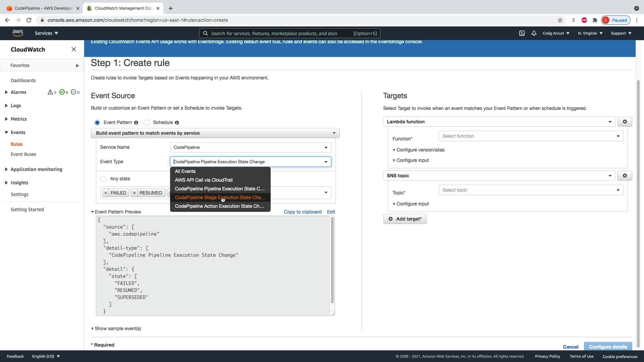This screenshot has height=362, width=644.
Task: Click the Schedule info icon
Action: click(x=177, y=123)
